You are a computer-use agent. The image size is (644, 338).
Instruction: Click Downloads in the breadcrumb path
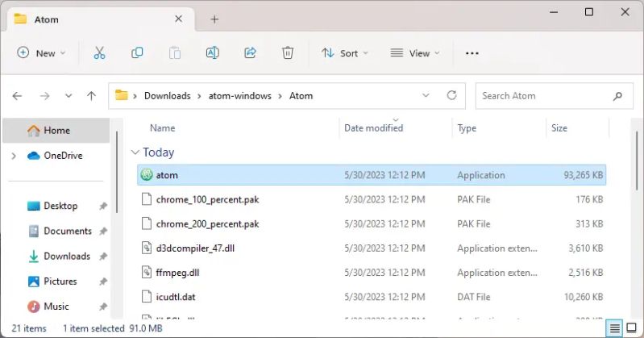click(167, 96)
